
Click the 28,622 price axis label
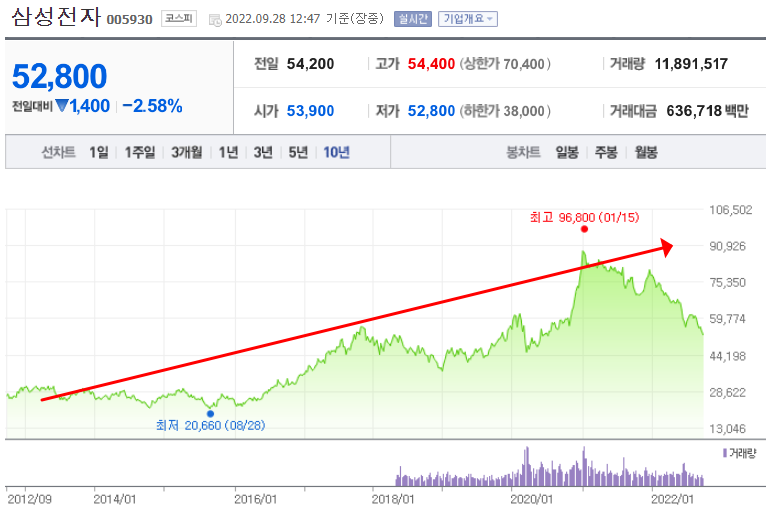728,392
